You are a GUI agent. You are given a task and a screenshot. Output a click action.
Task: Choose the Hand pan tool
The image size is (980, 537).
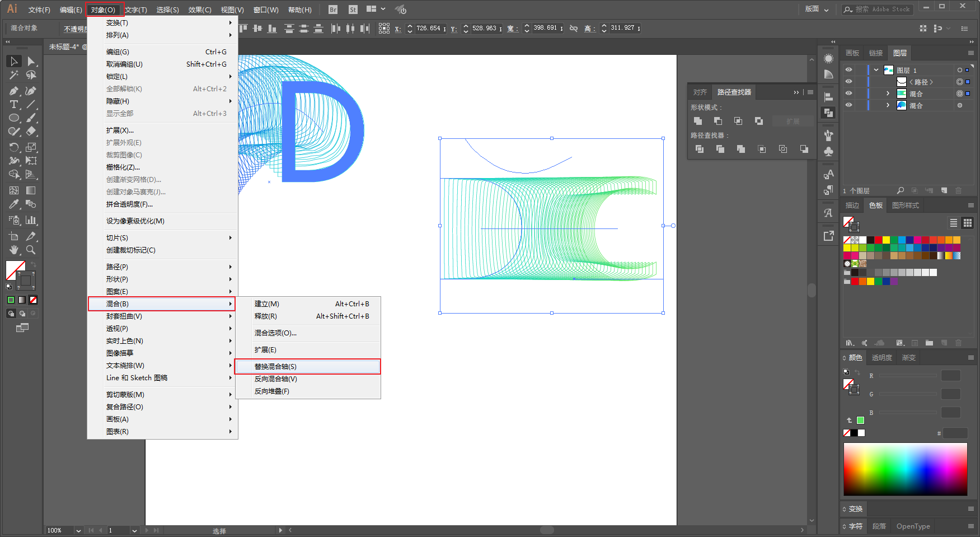click(x=14, y=250)
